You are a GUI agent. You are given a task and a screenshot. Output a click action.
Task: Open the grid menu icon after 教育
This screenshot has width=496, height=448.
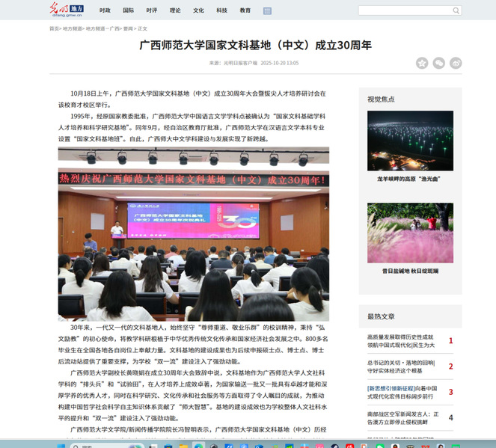268,11
